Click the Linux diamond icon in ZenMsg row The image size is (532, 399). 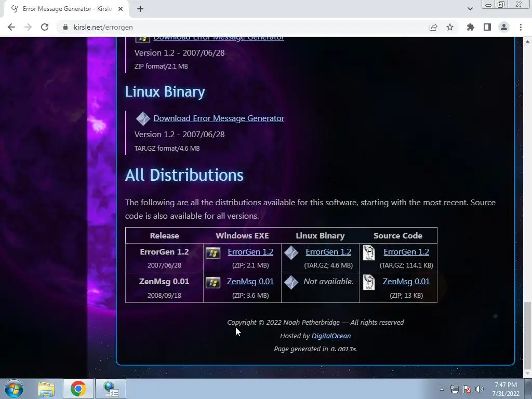pyautogui.click(x=291, y=282)
